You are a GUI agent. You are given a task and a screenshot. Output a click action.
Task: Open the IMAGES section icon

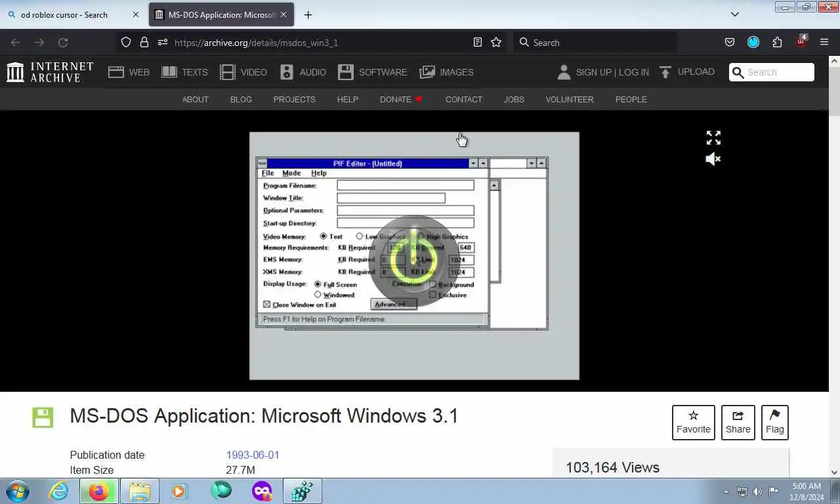pyautogui.click(x=427, y=72)
